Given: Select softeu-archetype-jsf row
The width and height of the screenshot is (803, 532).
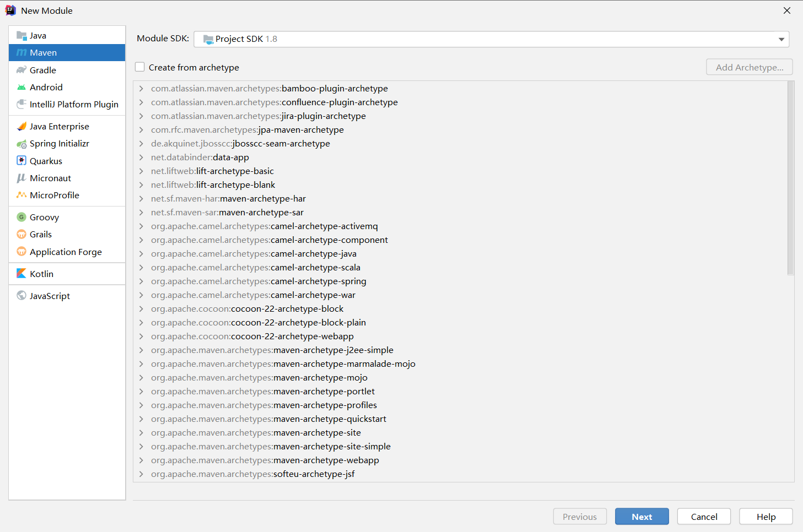Looking at the screenshot, I should tap(460, 474).
